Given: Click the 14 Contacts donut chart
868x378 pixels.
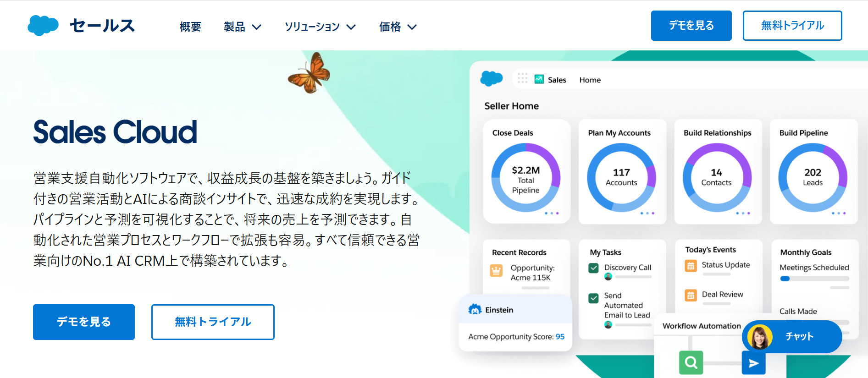Looking at the screenshot, I should pos(717,178).
